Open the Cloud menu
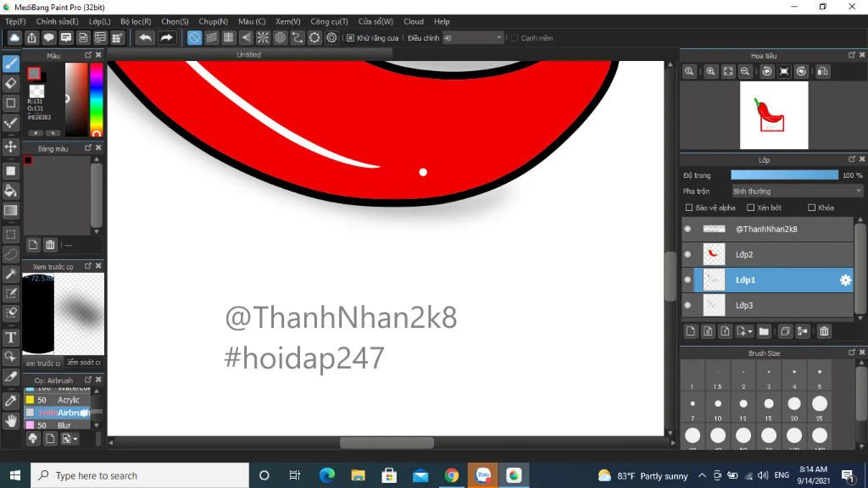The height and width of the screenshot is (488, 868). [x=414, y=21]
